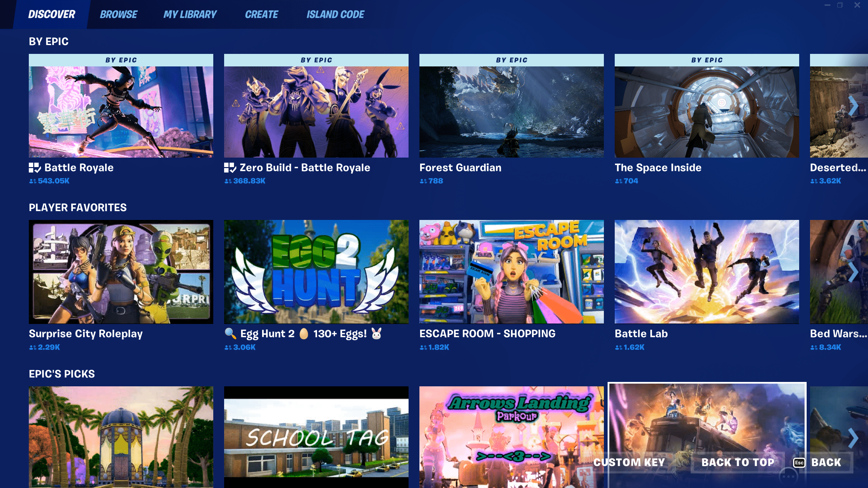This screenshot has height=488, width=868.
Task: Go to the My Library tab
Action: 190,14
